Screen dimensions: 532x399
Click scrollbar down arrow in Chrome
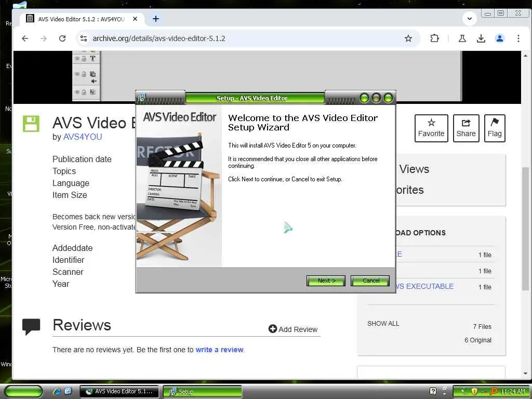click(x=525, y=374)
